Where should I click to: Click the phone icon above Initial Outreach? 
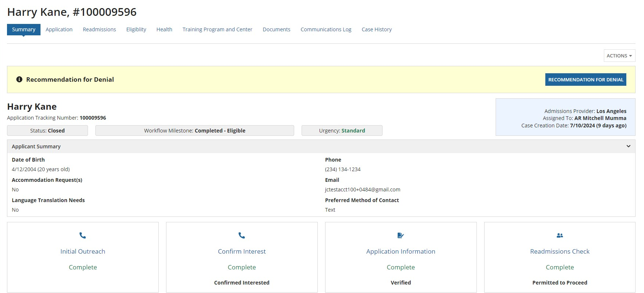pos(82,235)
